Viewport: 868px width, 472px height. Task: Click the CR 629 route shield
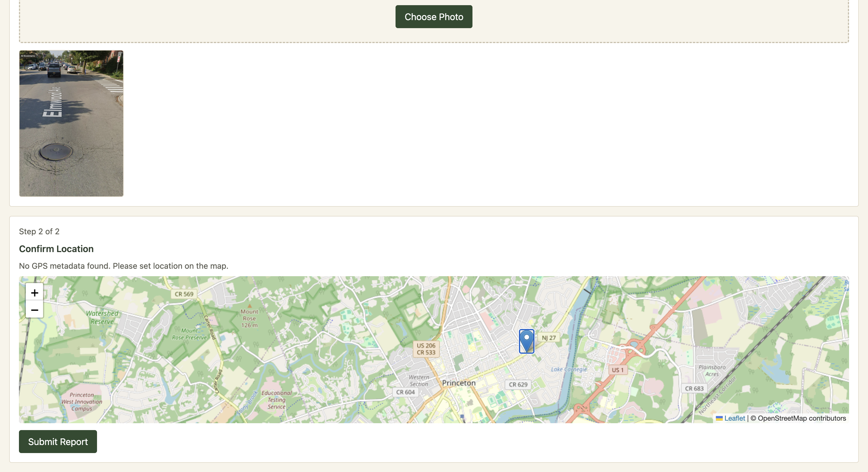pos(518,385)
